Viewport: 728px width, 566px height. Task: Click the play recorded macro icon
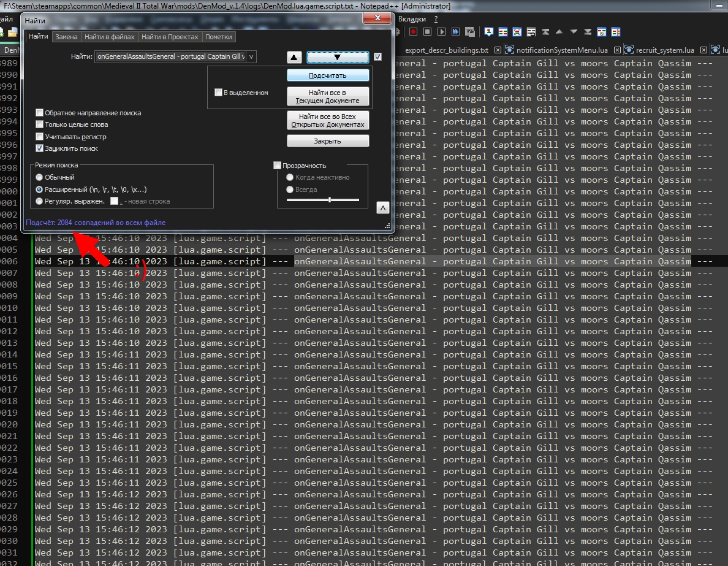coord(442,32)
